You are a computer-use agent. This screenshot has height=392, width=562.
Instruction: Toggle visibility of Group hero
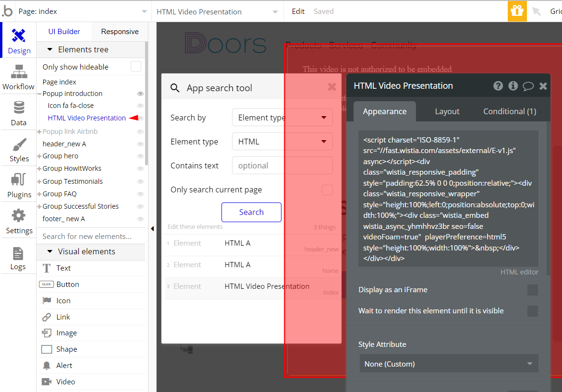140,156
